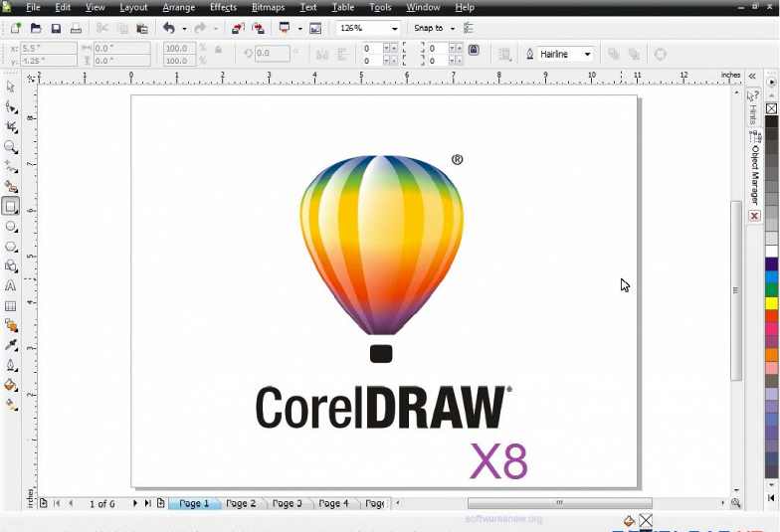
Task: Click zoom navigator icon bottom right
Action: (x=736, y=503)
